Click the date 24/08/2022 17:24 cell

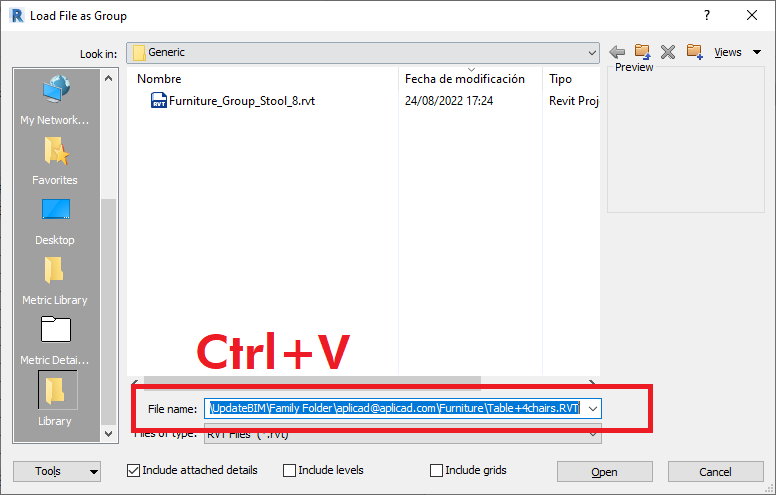tap(448, 101)
